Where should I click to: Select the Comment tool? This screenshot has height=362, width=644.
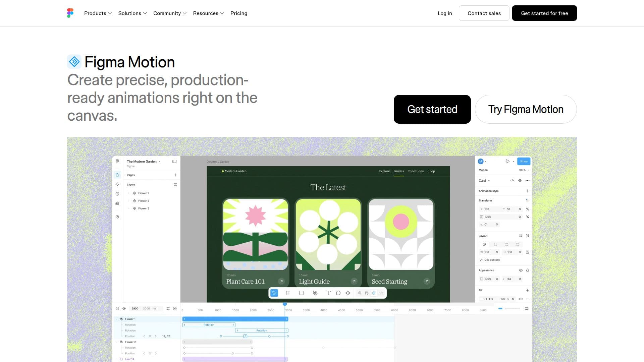click(x=338, y=293)
